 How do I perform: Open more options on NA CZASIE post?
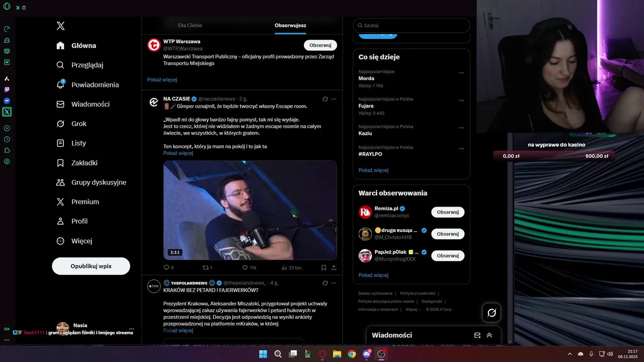click(334, 99)
